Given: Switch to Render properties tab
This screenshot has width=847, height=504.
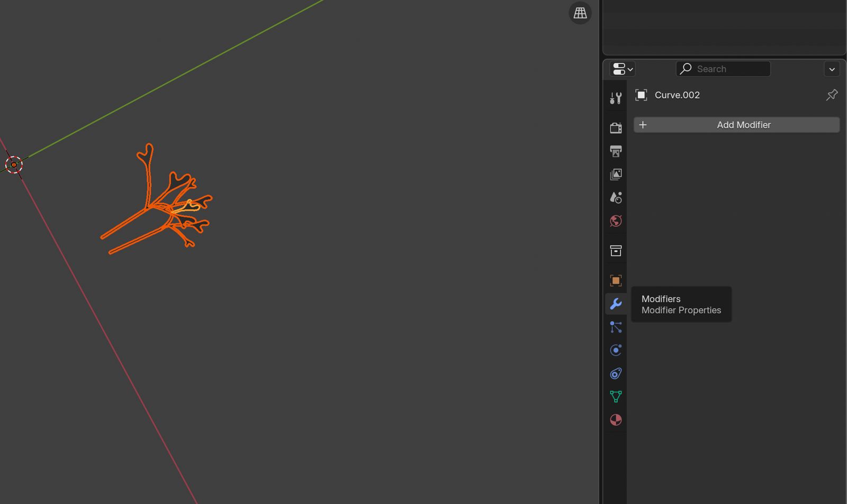Looking at the screenshot, I should 616,128.
